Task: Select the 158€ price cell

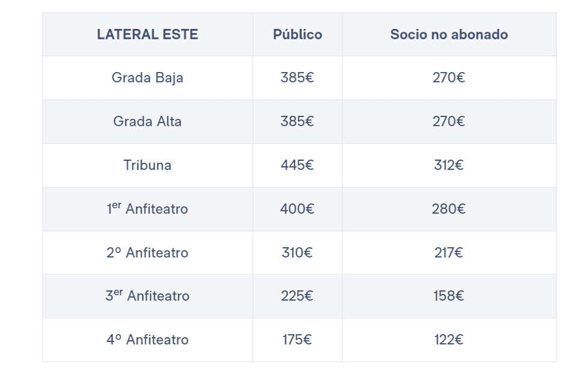Action: 449,296
